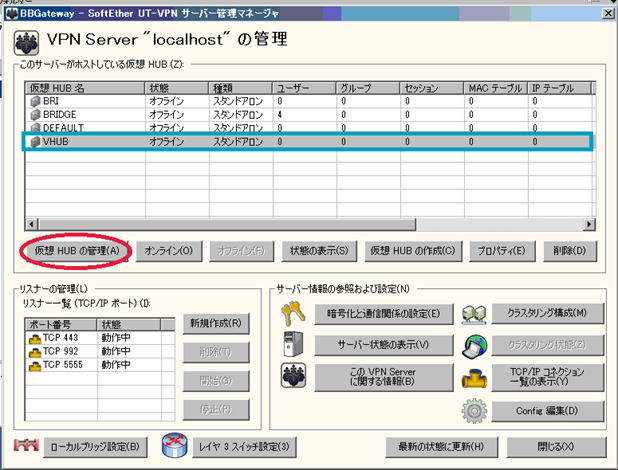Viewport: 618px width, 470px height.
Task: Sort by IP テーブル column header
Action: (x=560, y=88)
